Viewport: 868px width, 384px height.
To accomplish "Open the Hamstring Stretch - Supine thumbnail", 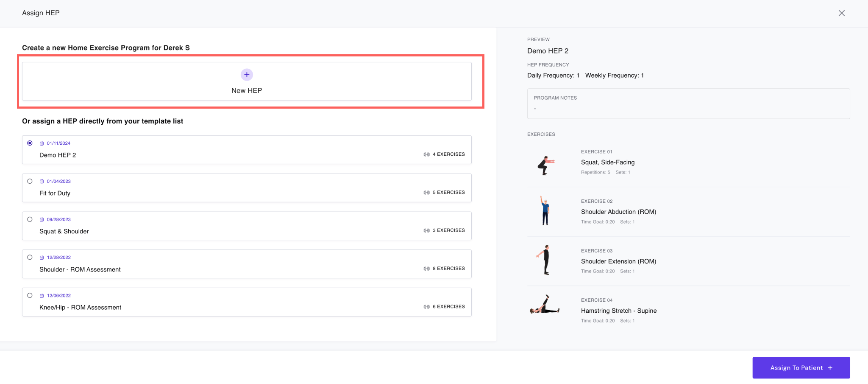I will [x=545, y=304].
